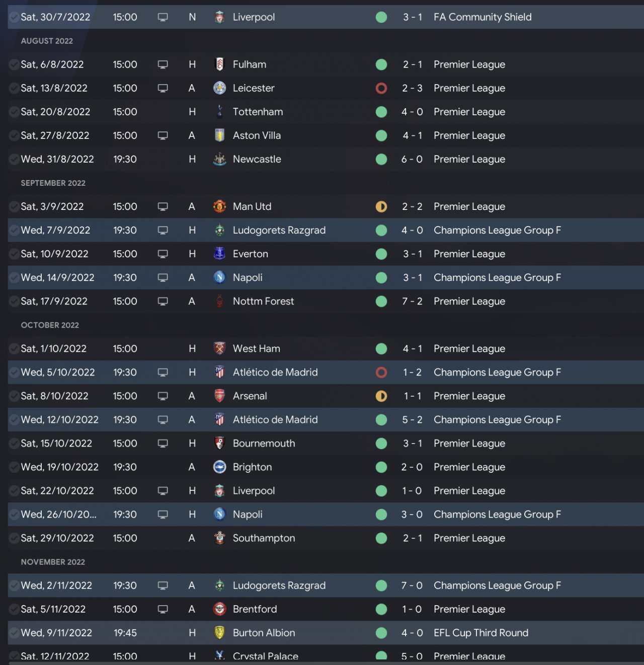
Task: Toggle the checkmark beside the 3/9/2022 match
Action: 14,206
